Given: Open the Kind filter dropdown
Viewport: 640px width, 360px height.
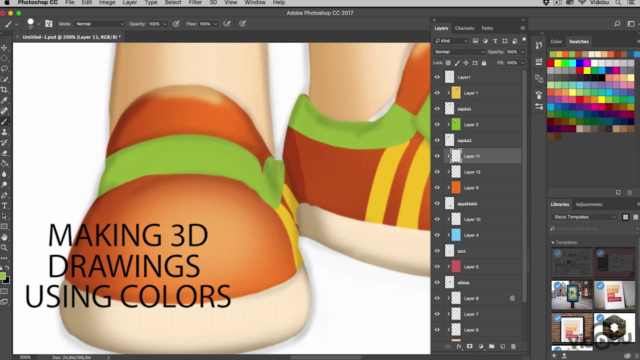Looking at the screenshot, I should coord(451,41).
